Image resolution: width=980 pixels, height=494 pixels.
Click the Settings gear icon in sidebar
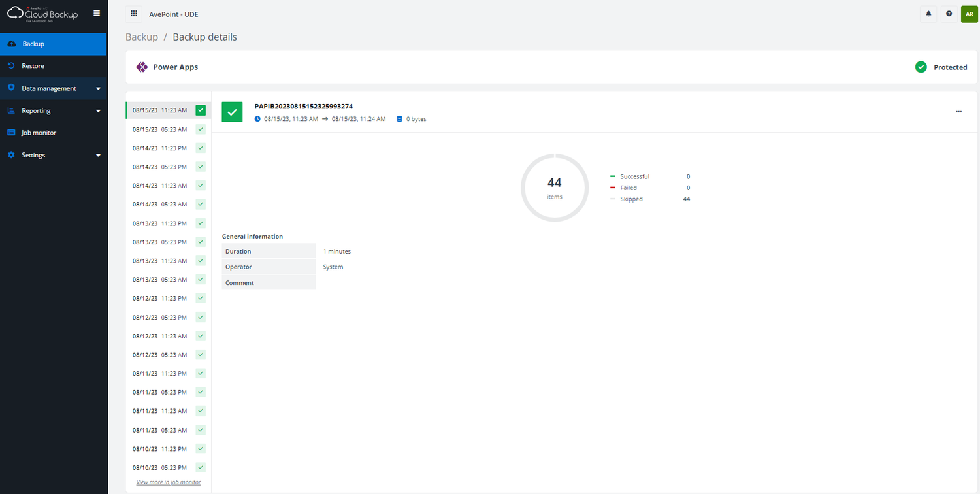tap(11, 155)
